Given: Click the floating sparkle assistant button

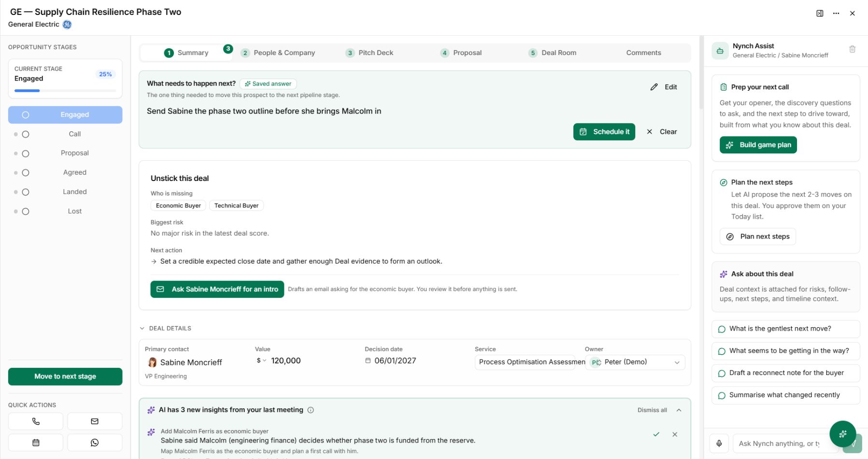Looking at the screenshot, I should pyautogui.click(x=842, y=434).
